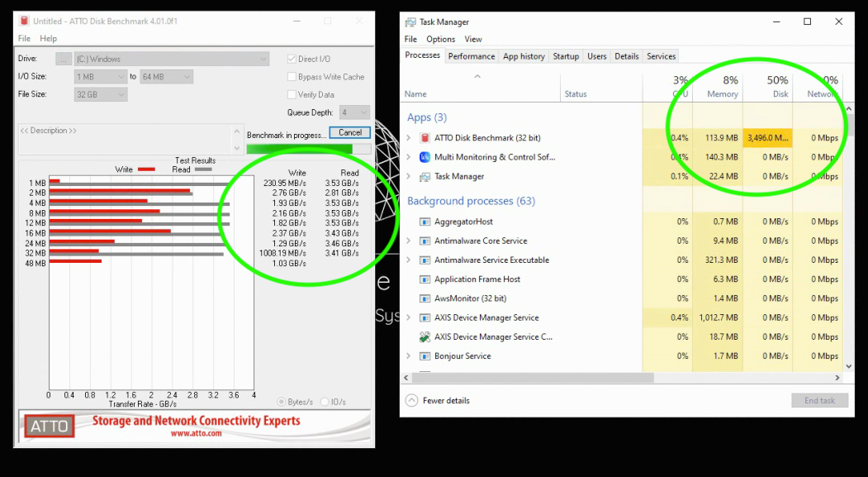Expand the Bonjour Service process entry

[408, 356]
